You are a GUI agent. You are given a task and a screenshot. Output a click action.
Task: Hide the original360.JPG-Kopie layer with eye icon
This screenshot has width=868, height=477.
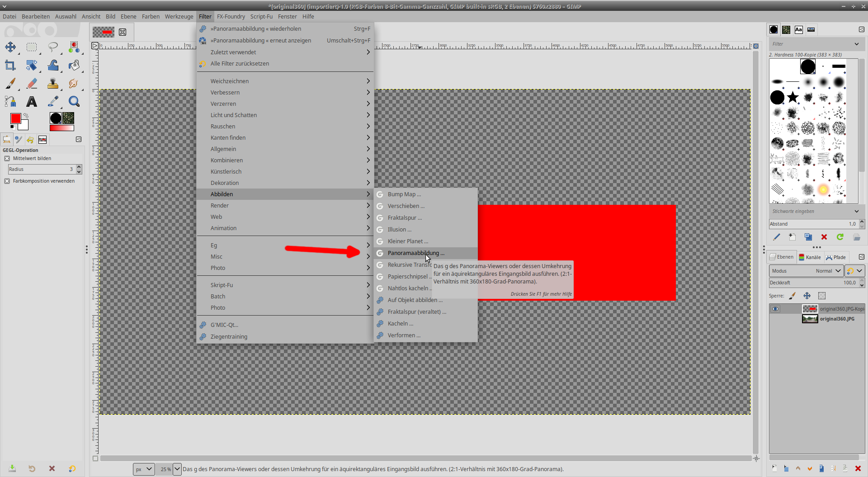(x=775, y=309)
